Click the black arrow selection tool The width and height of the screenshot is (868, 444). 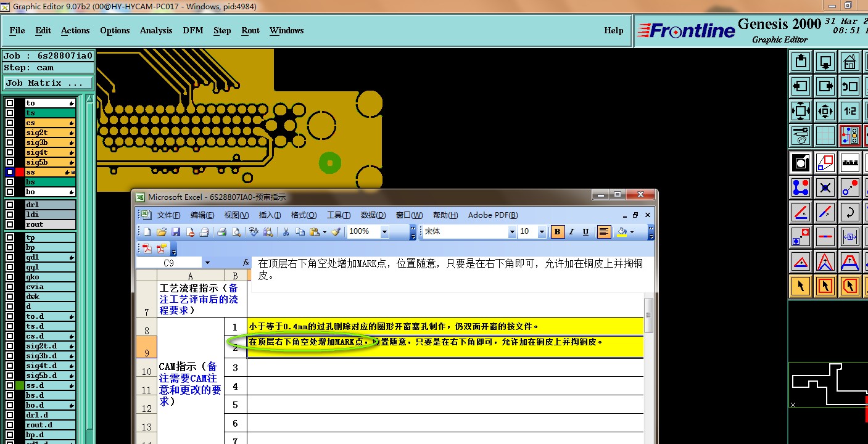pyautogui.click(x=801, y=286)
